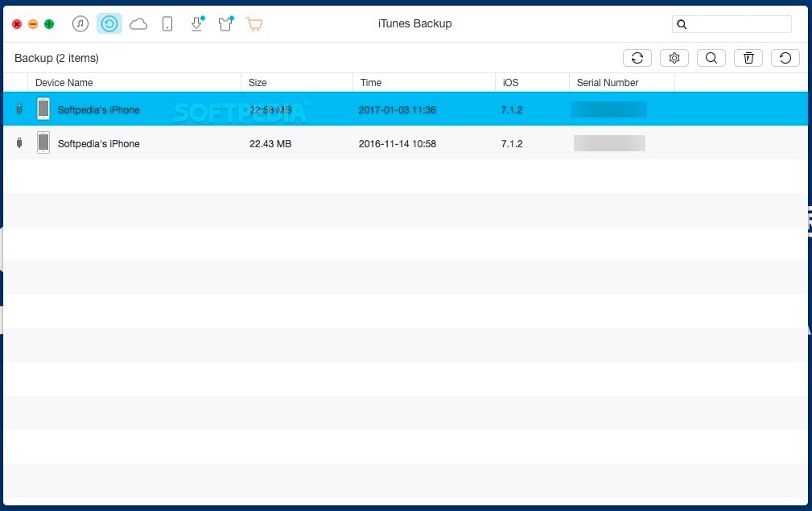Viewport: 812px width, 511px height.
Task: Sort backups by Size column
Action: (x=257, y=82)
